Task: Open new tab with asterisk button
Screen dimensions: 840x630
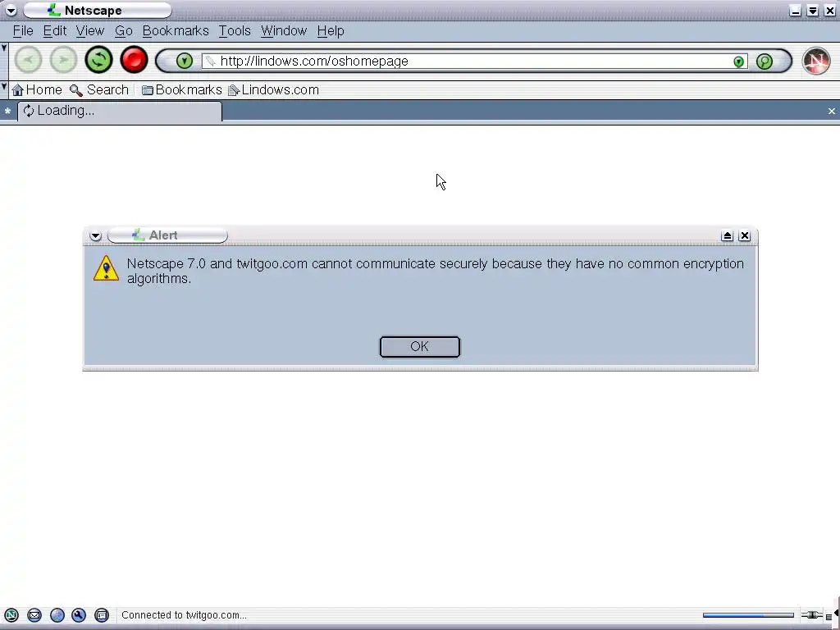Action: point(7,111)
